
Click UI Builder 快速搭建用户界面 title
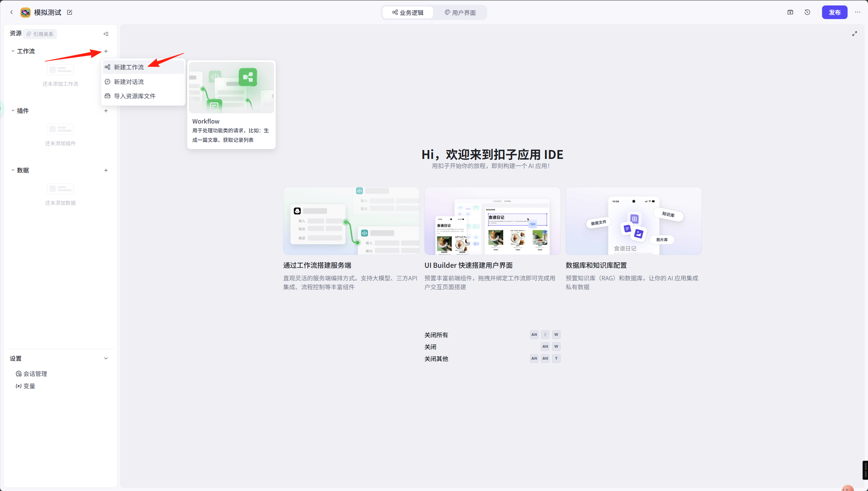pyautogui.click(x=468, y=265)
